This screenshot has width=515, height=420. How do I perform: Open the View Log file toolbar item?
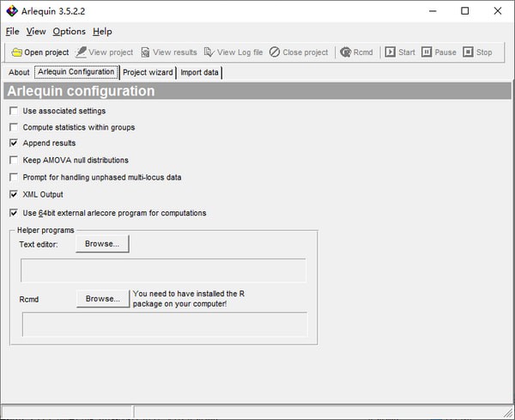click(233, 52)
